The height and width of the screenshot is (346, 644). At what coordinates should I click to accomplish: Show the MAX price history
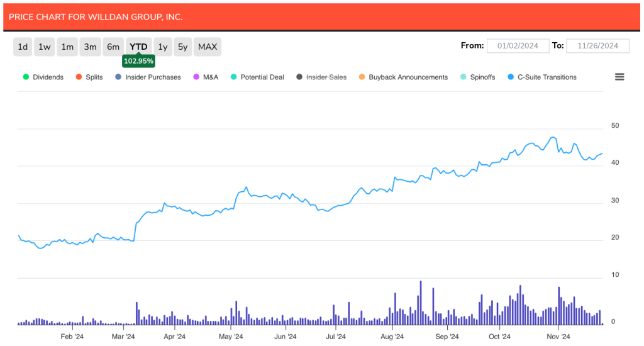[x=208, y=47]
